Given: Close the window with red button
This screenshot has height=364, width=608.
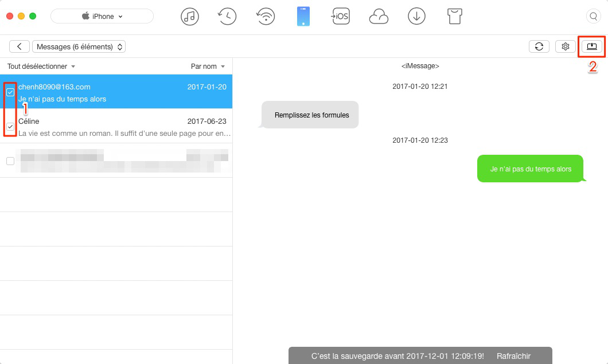Looking at the screenshot, I should coord(10,16).
